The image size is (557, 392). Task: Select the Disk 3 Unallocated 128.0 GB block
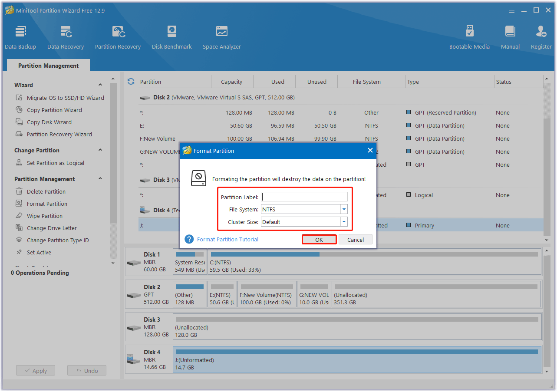tap(357, 327)
